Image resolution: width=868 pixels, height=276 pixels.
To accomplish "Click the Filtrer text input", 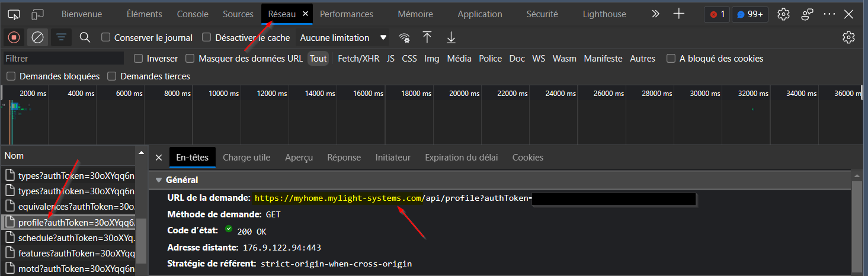I will pyautogui.click(x=63, y=58).
